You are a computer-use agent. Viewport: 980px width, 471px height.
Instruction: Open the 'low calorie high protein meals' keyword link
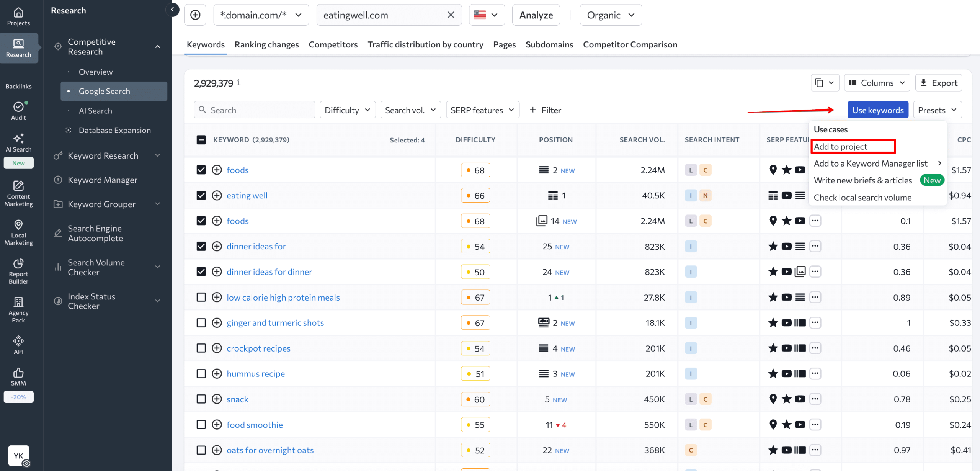point(283,297)
